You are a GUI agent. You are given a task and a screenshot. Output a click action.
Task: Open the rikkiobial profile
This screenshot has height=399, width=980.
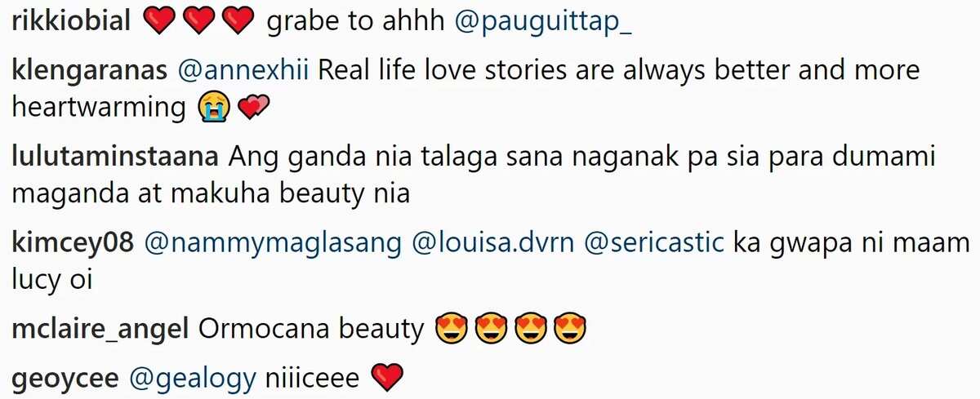pyautogui.click(x=73, y=23)
